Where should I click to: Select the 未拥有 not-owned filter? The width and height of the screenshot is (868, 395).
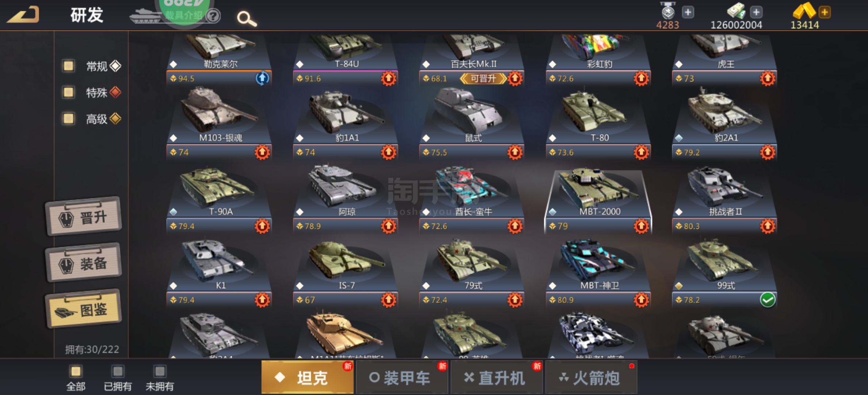[160, 378]
